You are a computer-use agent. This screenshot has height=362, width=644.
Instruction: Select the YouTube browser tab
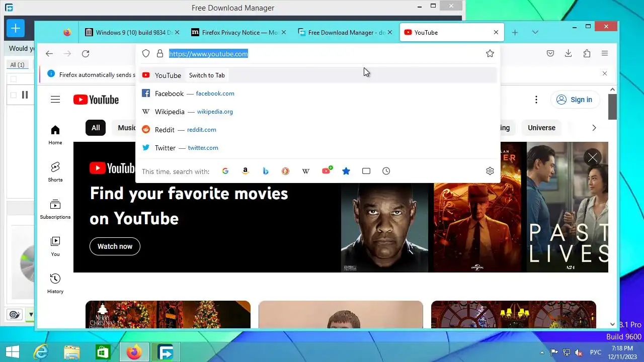click(x=452, y=32)
